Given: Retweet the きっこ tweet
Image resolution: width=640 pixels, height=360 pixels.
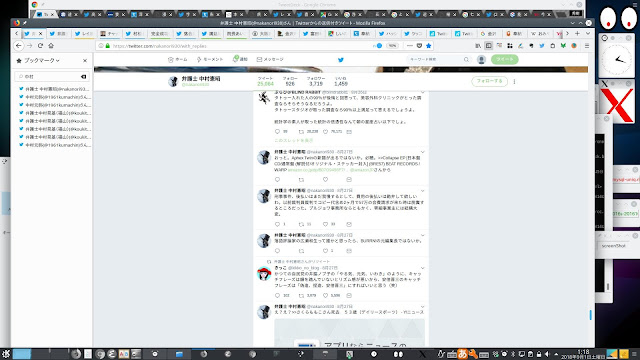Looking at the screenshot, I should (x=301, y=296).
